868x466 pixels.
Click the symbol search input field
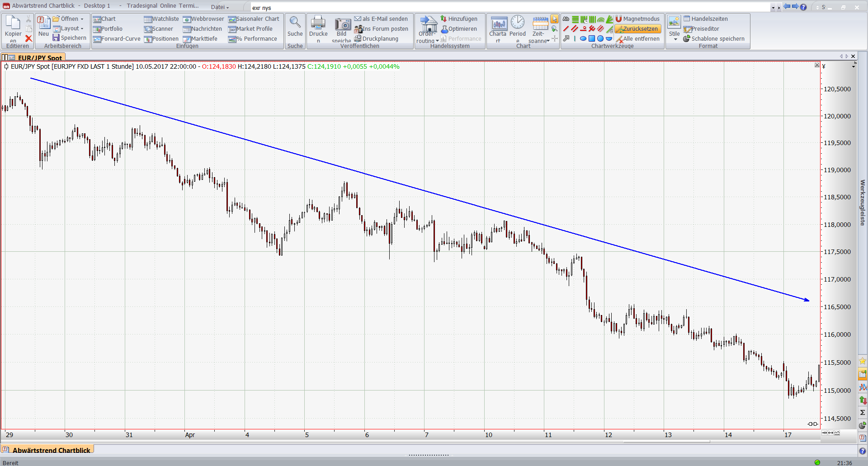click(506, 8)
